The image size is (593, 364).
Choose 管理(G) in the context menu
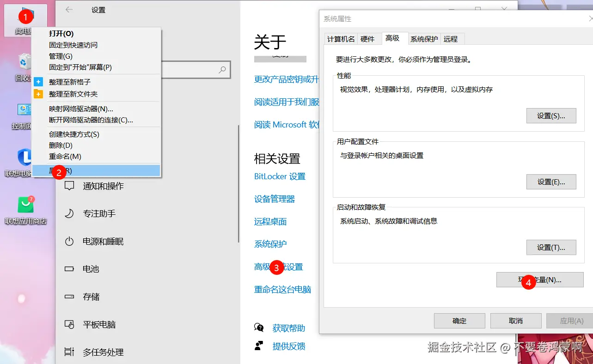96,56
